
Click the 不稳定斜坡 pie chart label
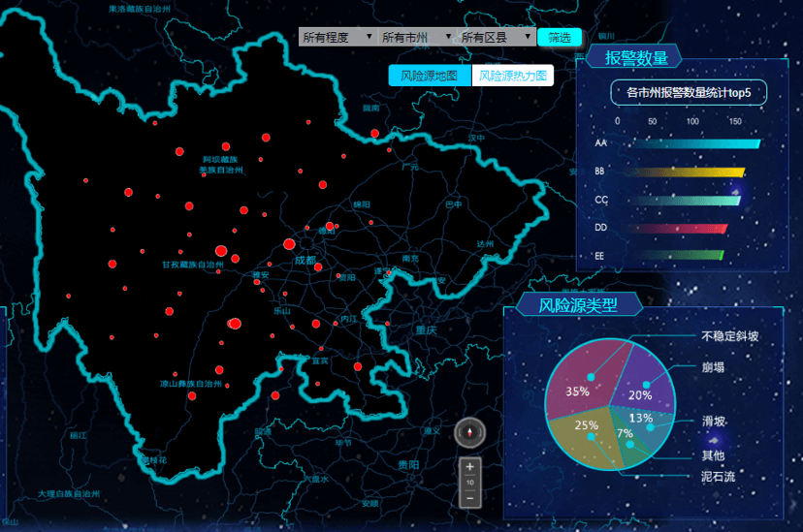click(729, 336)
